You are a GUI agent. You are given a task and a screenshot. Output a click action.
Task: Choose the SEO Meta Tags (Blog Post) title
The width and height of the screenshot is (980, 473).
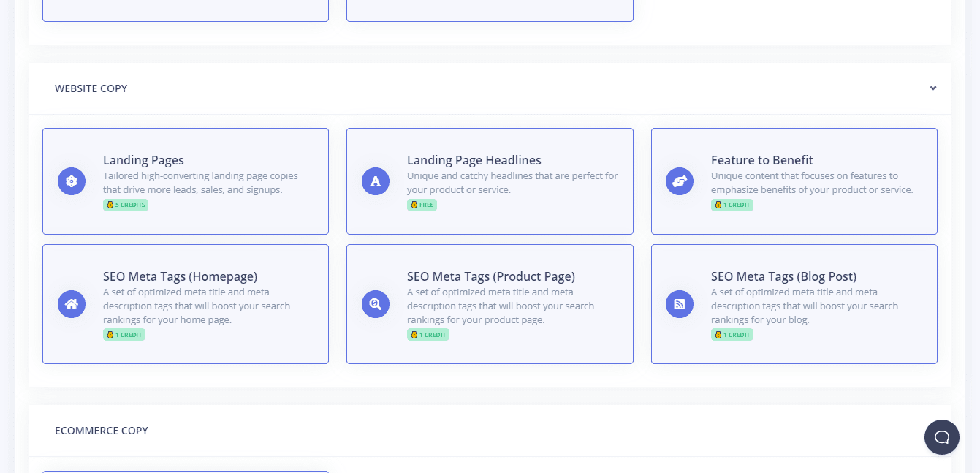[783, 276]
